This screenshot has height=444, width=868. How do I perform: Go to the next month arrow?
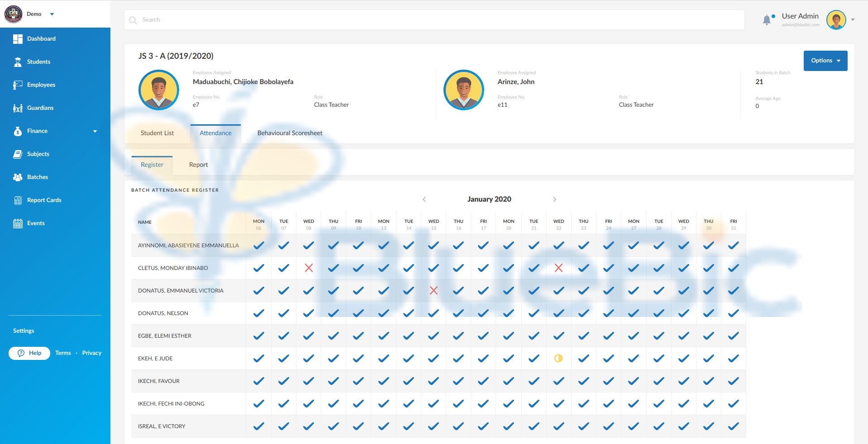coord(554,199)
